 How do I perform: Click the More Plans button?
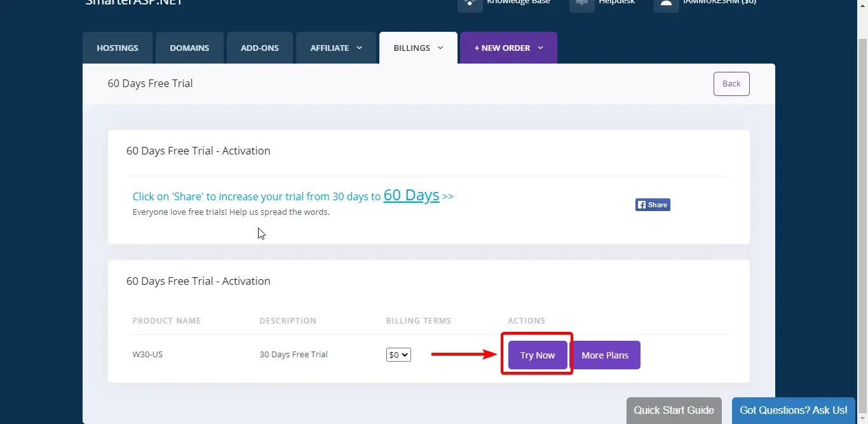click(x=605, y=355)
